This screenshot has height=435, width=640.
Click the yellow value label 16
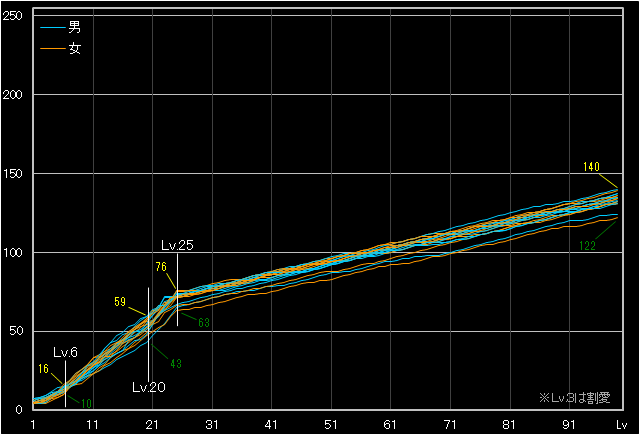(43, 369)
